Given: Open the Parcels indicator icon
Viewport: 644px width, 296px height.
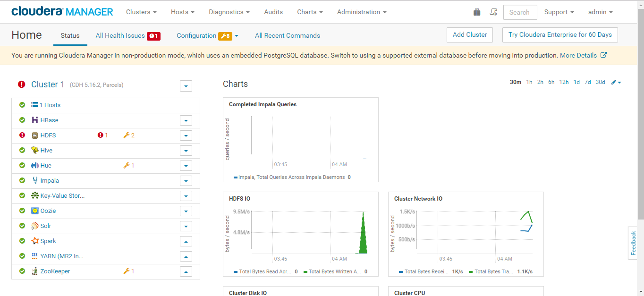Looking at the screenshot, I should (x=476, y=12).
